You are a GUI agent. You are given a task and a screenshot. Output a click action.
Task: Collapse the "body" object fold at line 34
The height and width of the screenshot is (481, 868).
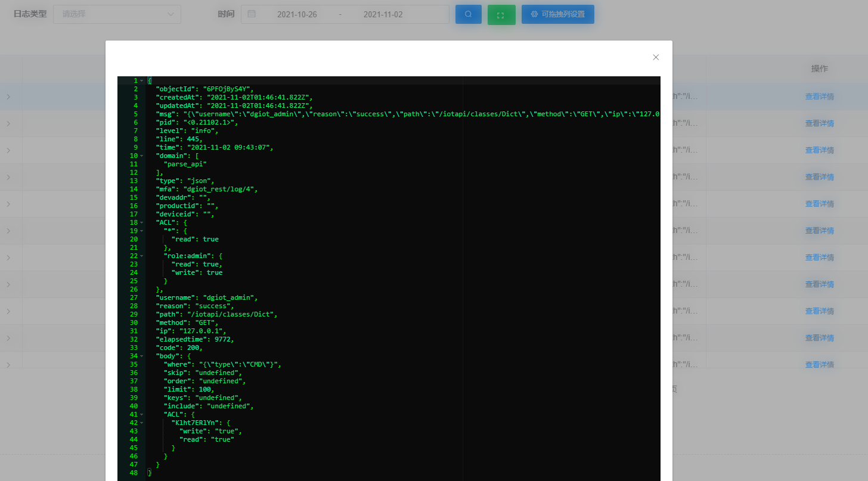[x=142, y=356]
